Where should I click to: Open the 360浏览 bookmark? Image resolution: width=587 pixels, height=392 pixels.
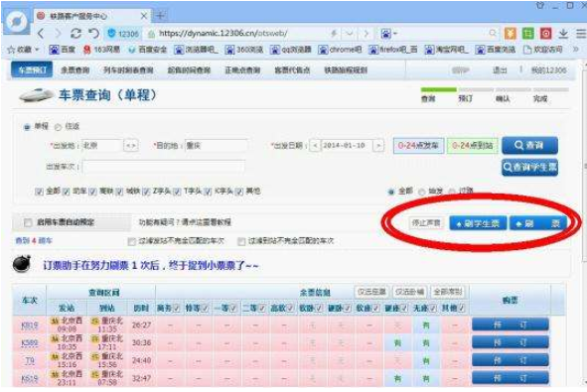click(x=244, y=50)
